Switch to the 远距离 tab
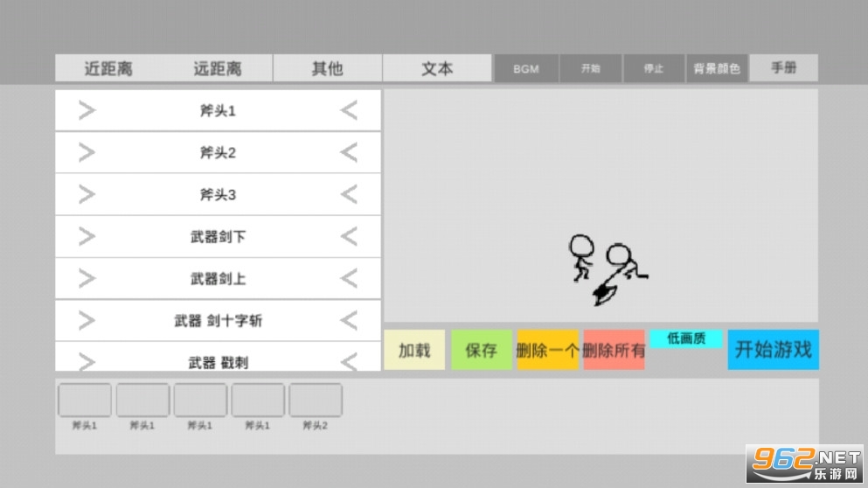 coord(218,68)
